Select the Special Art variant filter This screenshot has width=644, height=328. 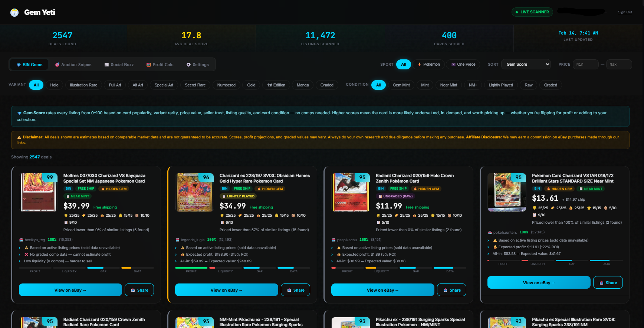pos(164,85)
